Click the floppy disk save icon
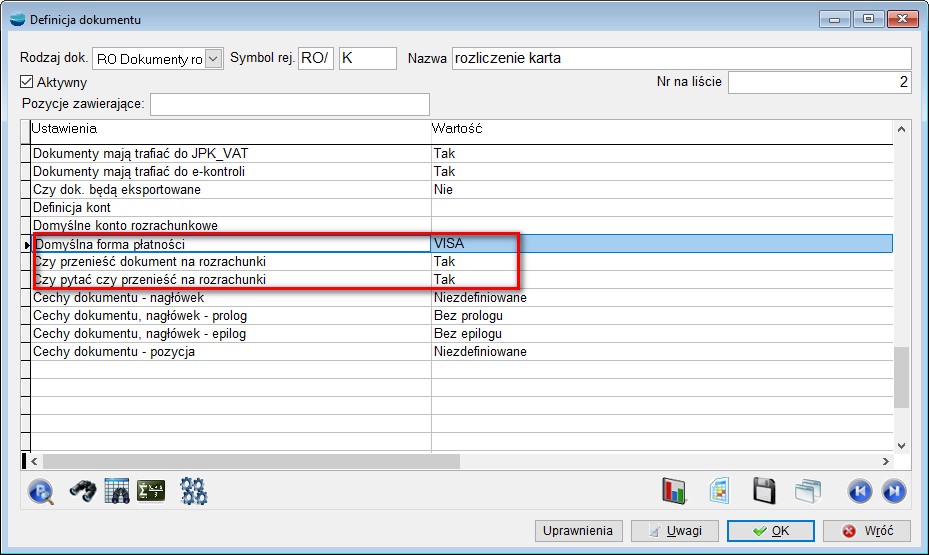This screenshot has width=929, height=555. [x=764, y=491]
